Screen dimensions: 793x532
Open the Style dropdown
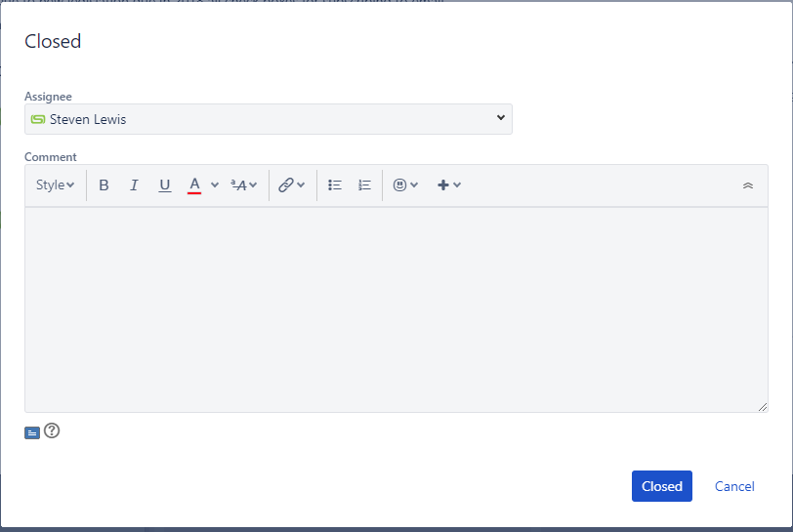pos(55,185)
